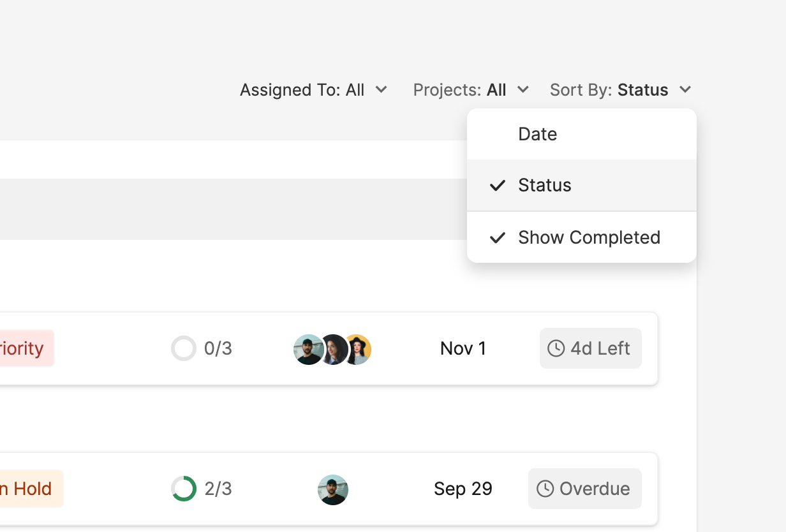The image size is (786, 532).
Task: Click the bearded man avatar in first row
Action: 307,350
